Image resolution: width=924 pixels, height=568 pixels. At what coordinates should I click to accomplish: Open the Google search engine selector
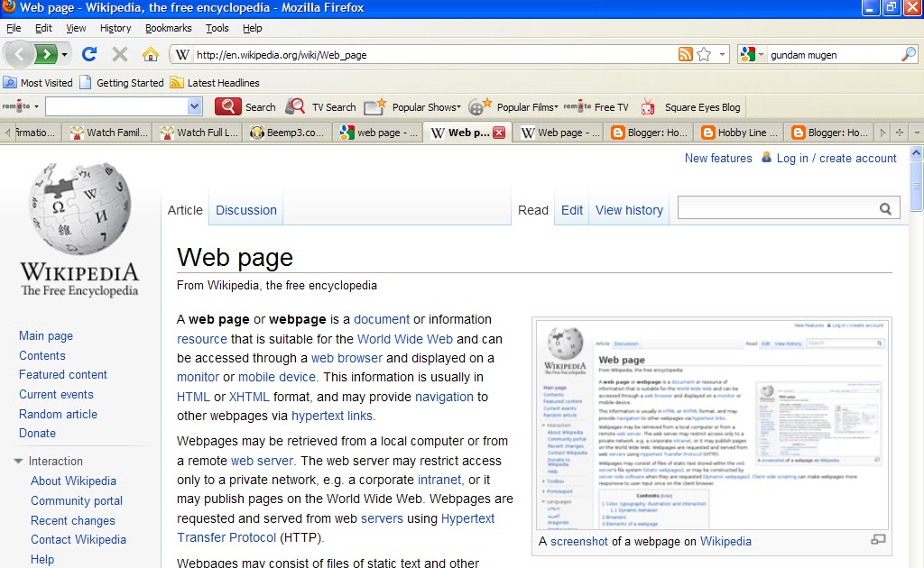tap(752, 55)
